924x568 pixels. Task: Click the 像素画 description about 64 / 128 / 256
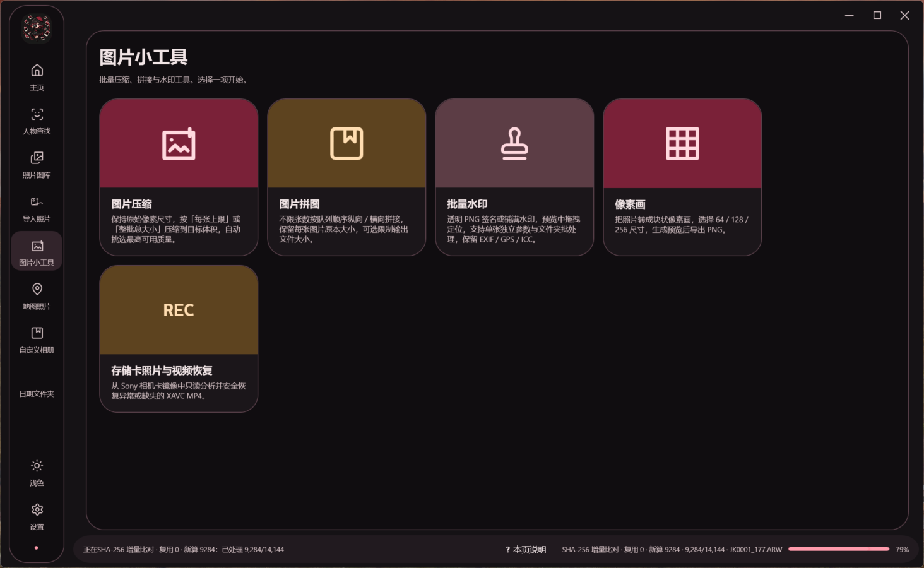pos(682,225)
